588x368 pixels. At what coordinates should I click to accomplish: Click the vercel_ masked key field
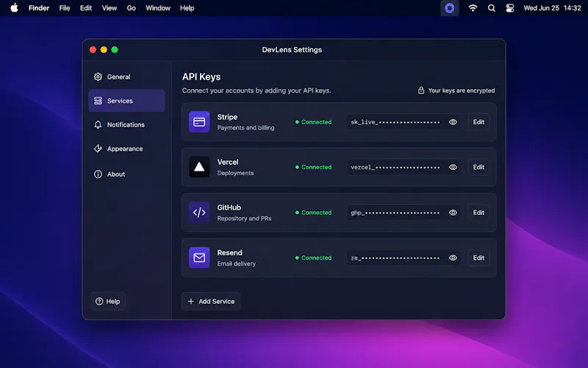[404, 167]
